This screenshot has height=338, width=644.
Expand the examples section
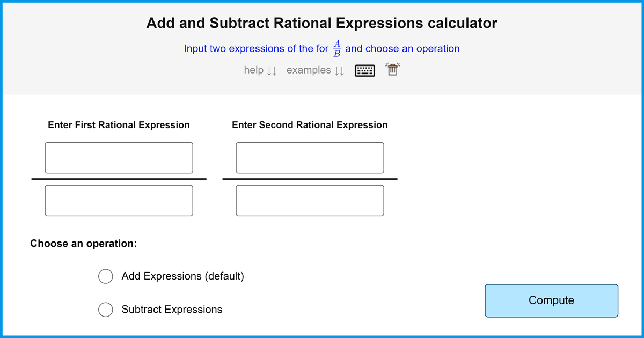(x=315, y=70)
